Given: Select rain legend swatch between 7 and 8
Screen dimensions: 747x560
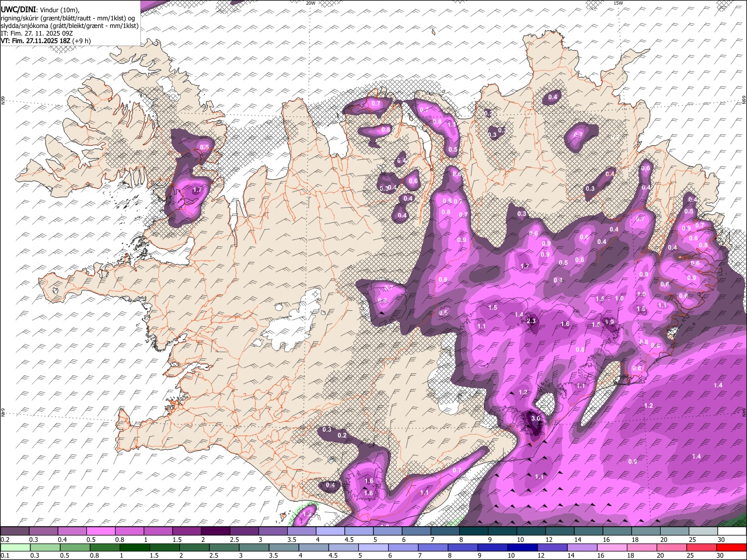Looking at the screenshot, I should [x=432, y=547].
